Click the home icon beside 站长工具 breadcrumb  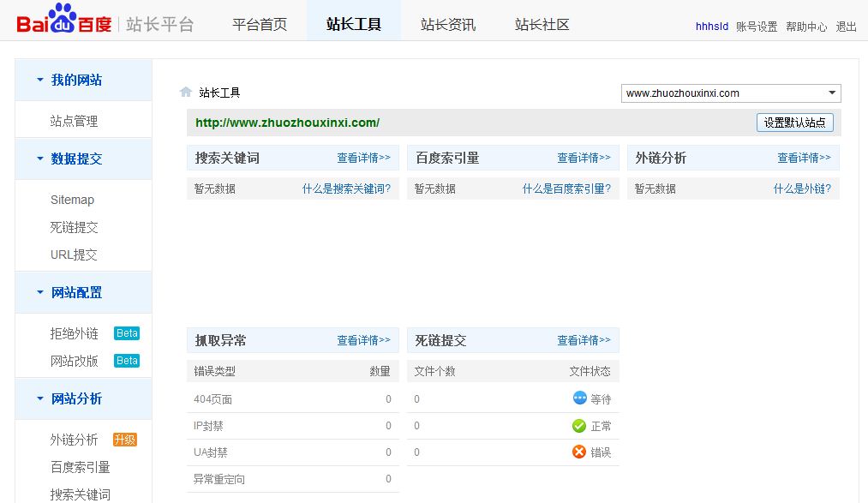185,93
